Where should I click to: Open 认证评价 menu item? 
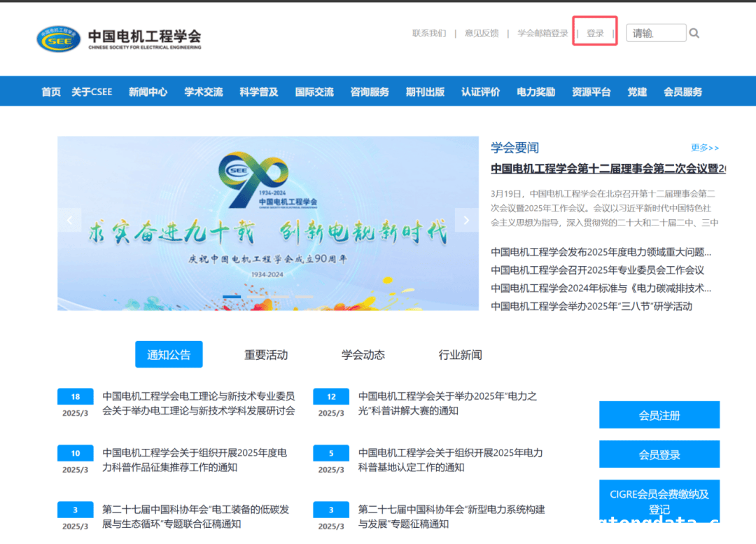coord(481,92)
